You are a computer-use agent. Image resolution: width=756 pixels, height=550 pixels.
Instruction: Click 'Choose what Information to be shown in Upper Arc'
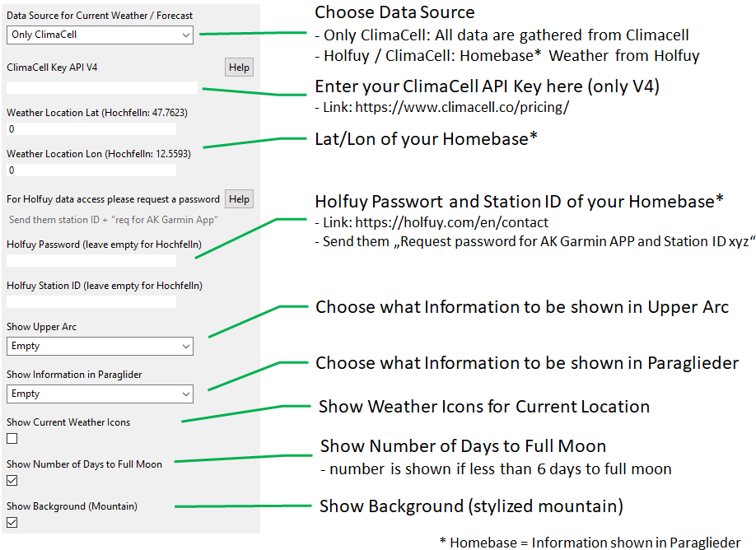(x=522, y=307)
